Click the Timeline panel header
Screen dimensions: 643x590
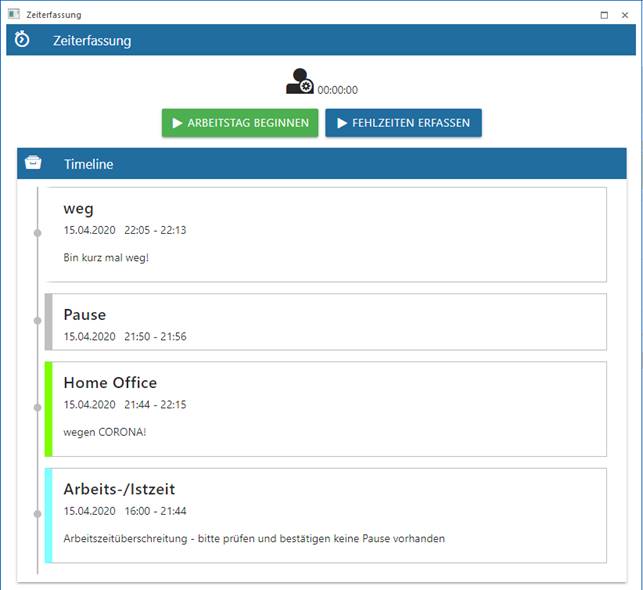[x=322, y=164]
